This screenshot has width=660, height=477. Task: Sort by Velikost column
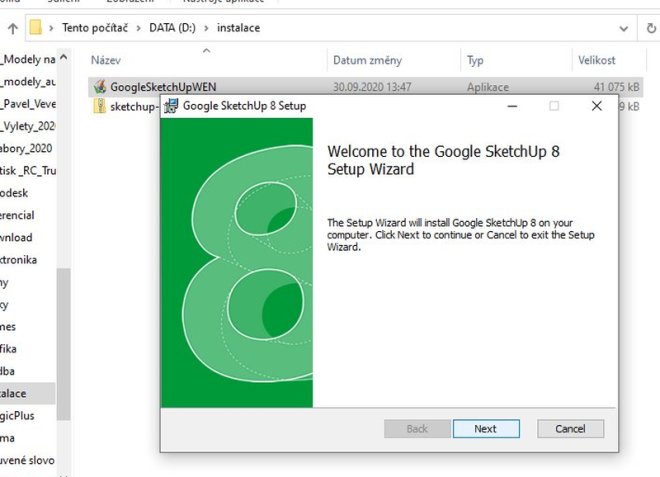(x=596, y=60)
